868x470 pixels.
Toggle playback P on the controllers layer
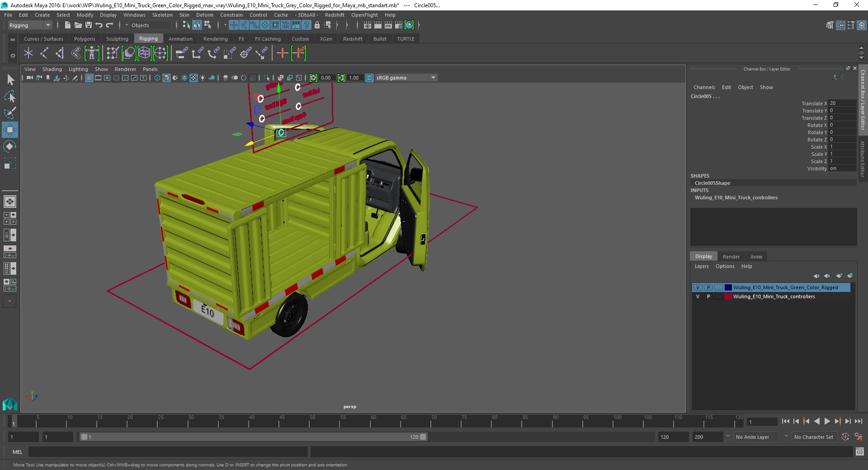pyautogui.click(x=708, y=296)
